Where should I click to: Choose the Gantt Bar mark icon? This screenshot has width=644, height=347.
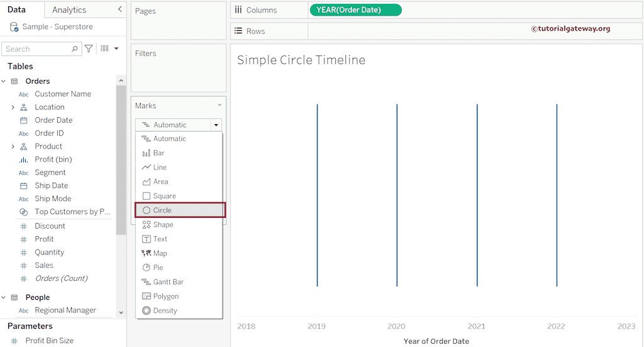tap(147, 282)
